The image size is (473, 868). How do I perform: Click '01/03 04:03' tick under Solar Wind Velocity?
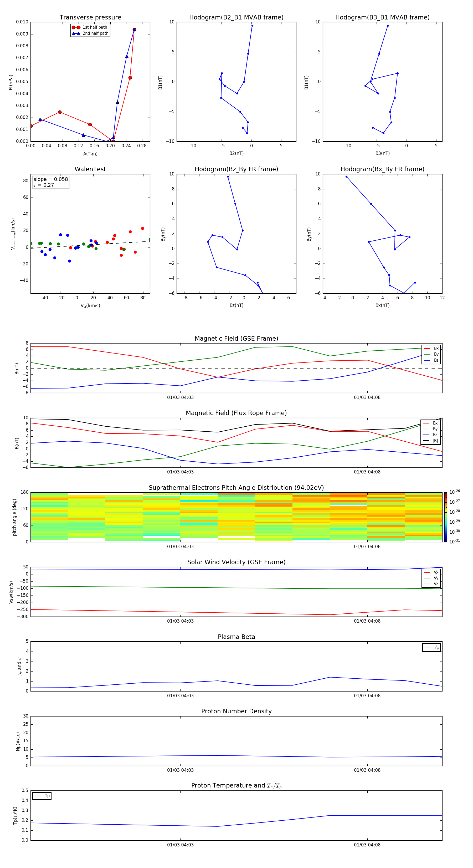pos(181,621)
